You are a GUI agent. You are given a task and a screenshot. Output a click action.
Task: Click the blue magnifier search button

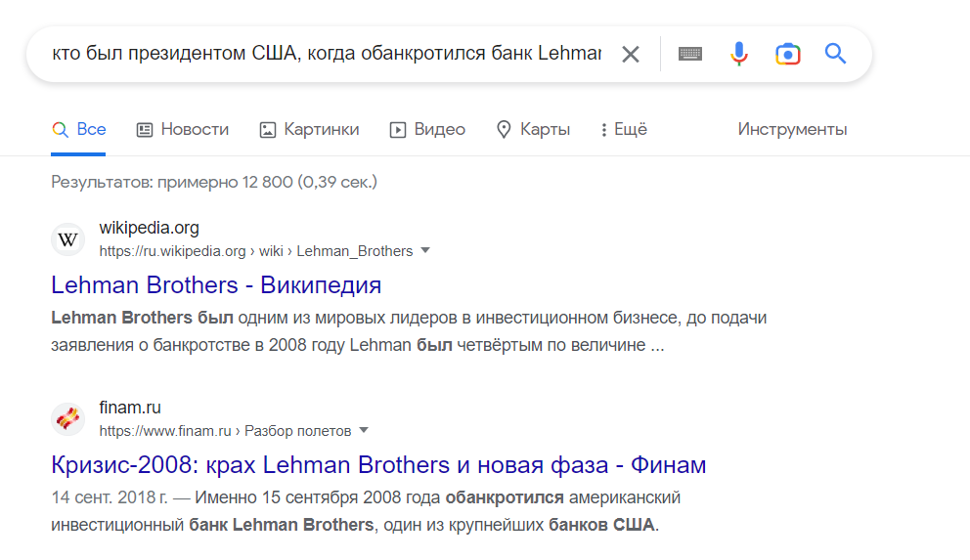coord(835,54)
